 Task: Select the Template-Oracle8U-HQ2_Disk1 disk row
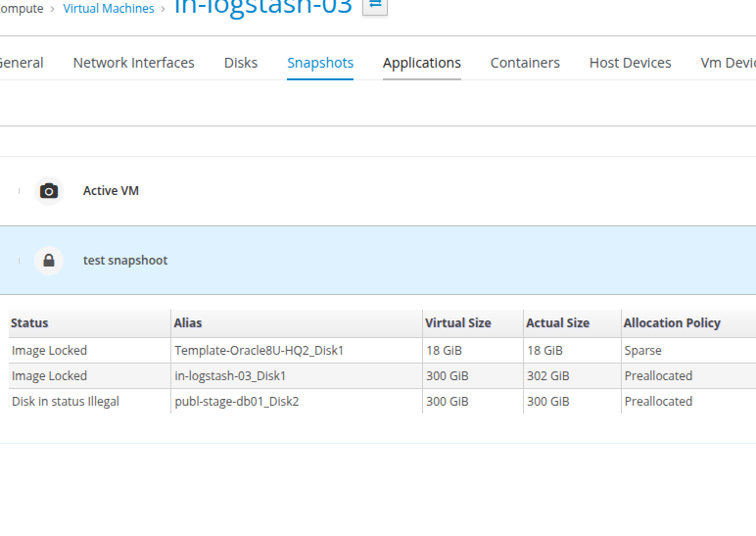(259, 351)
